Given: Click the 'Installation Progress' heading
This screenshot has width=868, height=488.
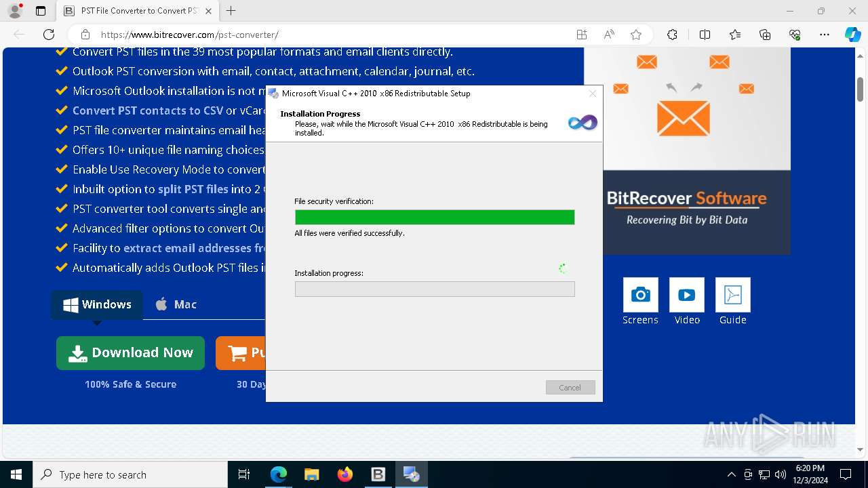Looking at the screenshot, I should click(320, 114).
